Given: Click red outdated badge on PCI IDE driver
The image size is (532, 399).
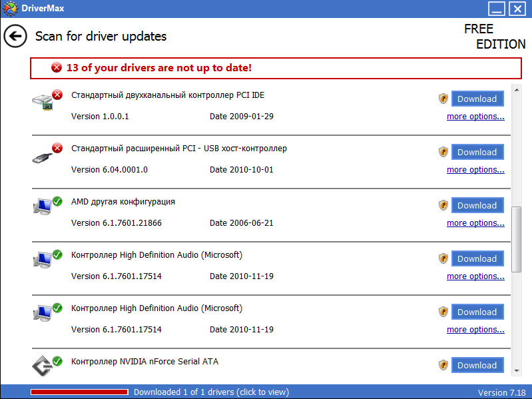Looking at the screenshot, I should click(x=57, y=95).
